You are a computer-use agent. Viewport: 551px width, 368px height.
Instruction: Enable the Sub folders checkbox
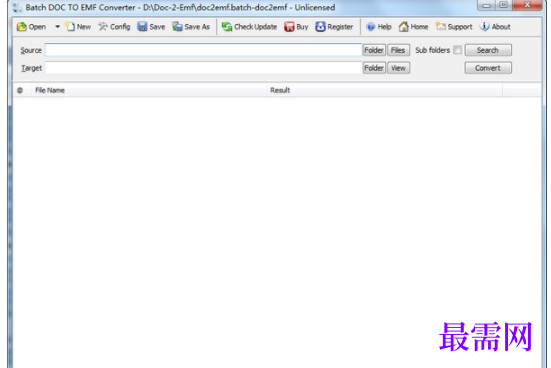(458, 50)
